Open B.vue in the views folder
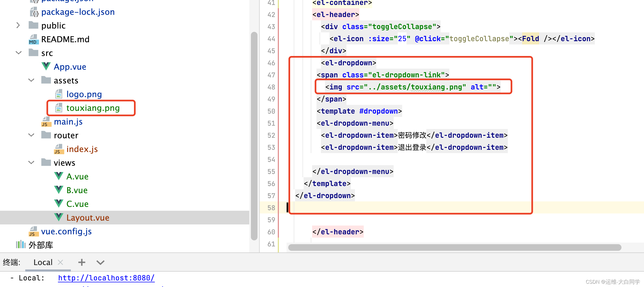The width and height of the screenshot is (644, 287). [77, 190]
